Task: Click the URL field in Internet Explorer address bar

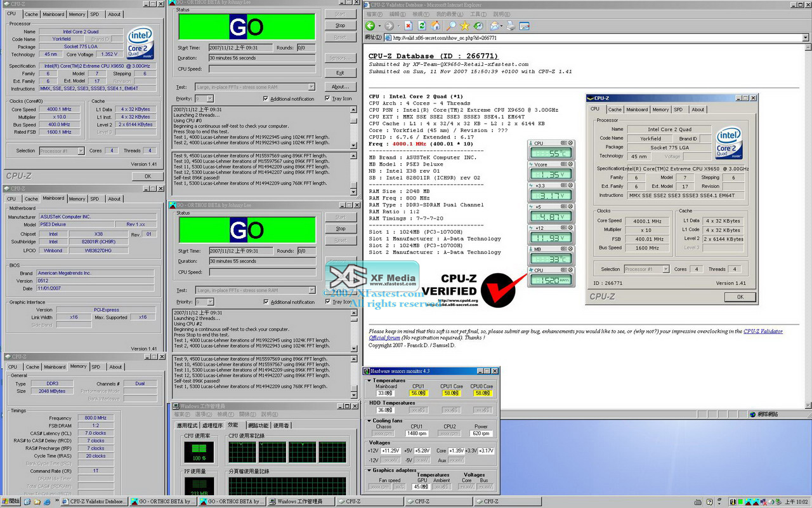Action: pos(596,37)
